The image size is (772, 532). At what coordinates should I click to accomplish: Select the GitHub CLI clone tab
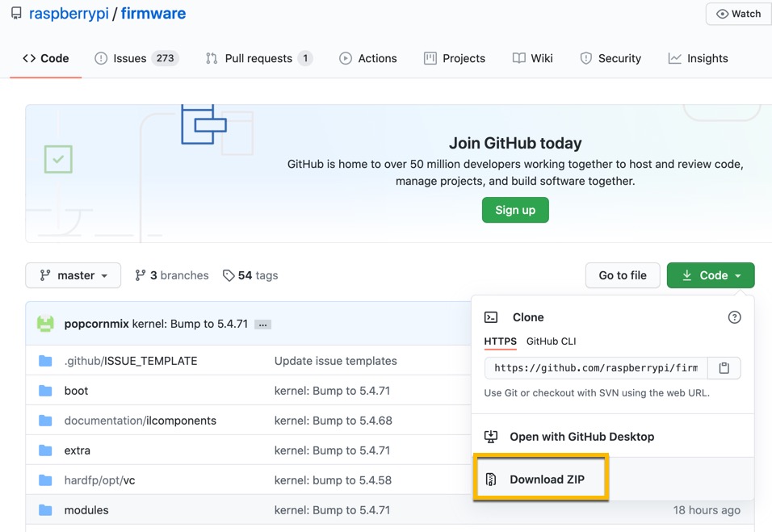coord(551,341)
